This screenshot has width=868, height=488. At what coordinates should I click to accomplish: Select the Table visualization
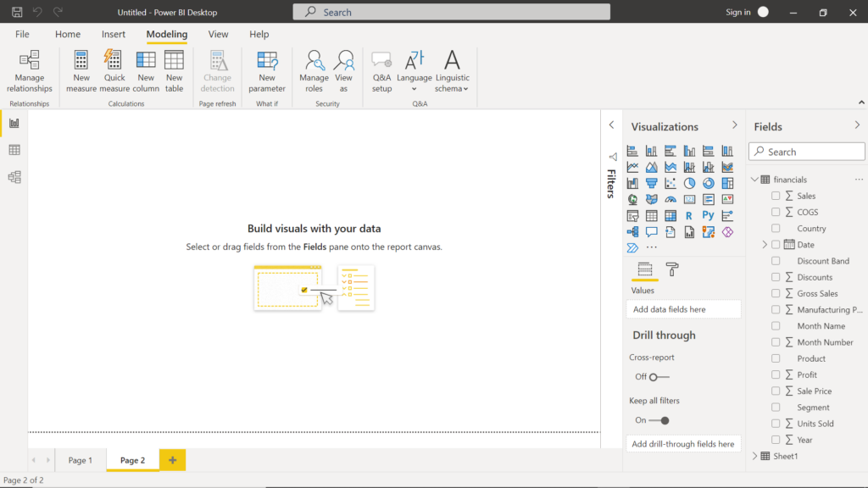click(x=651, y=216)
